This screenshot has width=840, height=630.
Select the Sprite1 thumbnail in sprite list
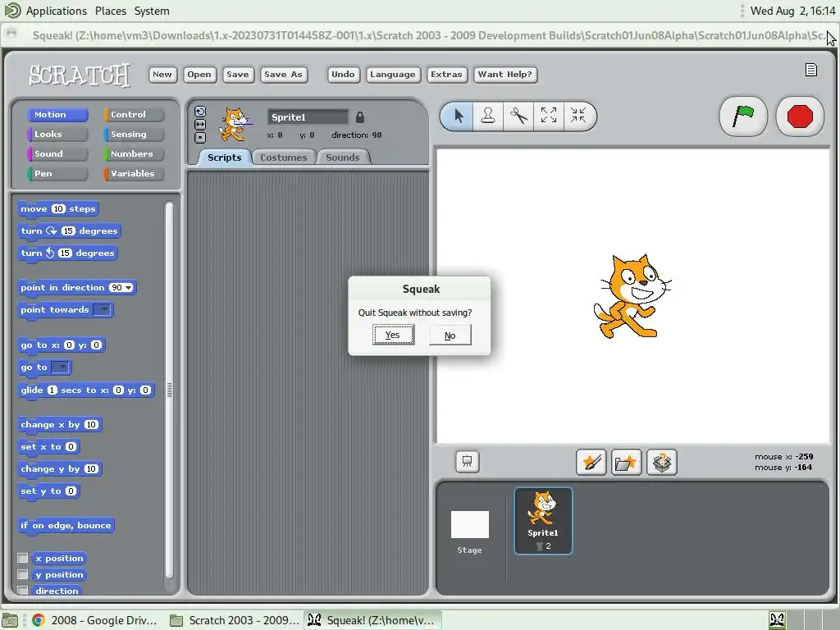(x=543, y=521)
